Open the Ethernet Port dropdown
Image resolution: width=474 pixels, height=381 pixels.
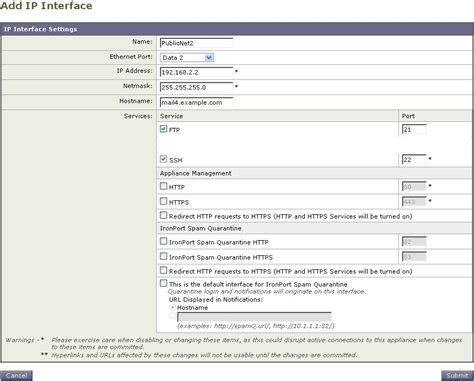click(x=187, y=58)
